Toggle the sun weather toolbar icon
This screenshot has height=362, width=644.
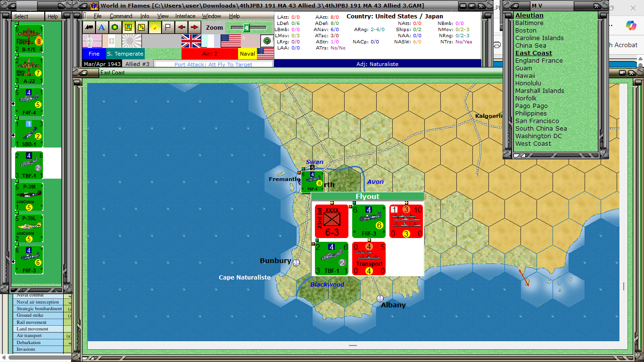coord(154,27)
